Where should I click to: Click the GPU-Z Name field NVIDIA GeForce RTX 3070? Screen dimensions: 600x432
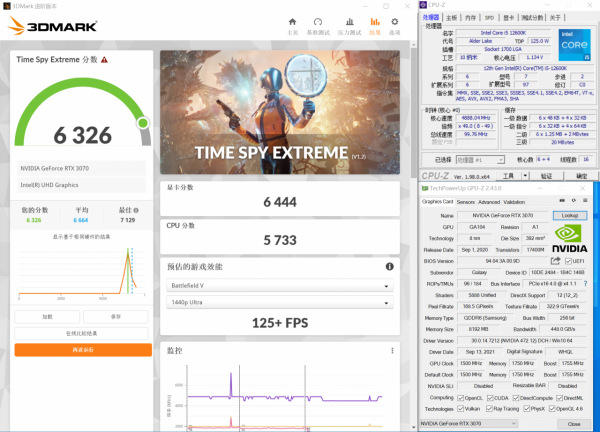click(x=502, y=215)
